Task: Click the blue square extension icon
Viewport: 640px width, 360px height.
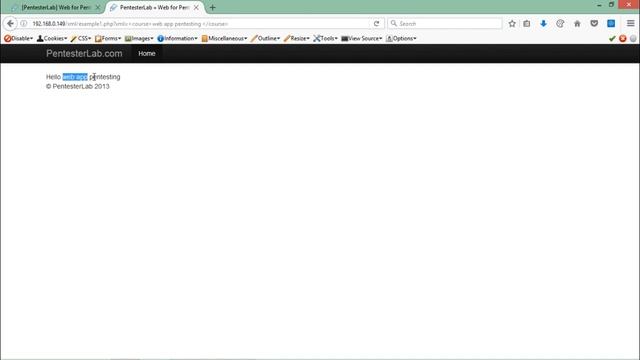Action: (x=611, y=24)
